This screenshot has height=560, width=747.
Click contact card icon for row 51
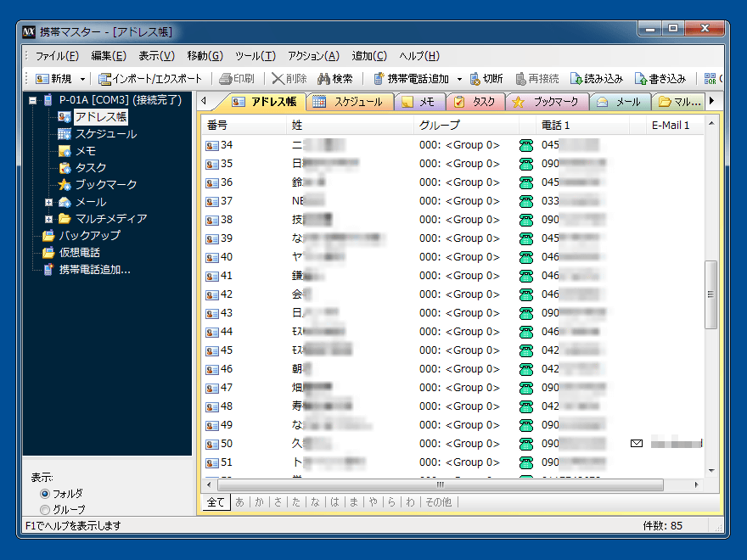point(211,463)
